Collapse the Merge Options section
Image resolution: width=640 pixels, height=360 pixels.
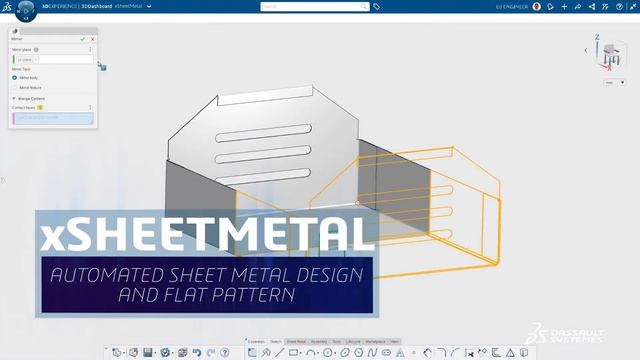14,99
